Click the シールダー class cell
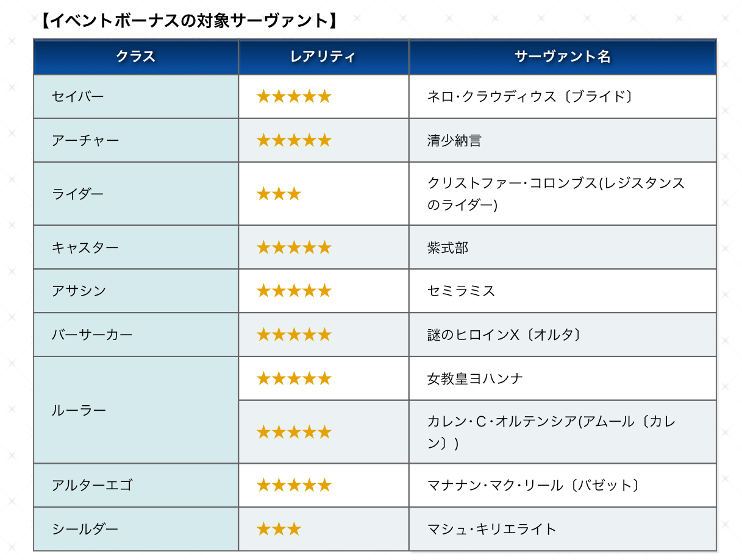 coord(85,529)
